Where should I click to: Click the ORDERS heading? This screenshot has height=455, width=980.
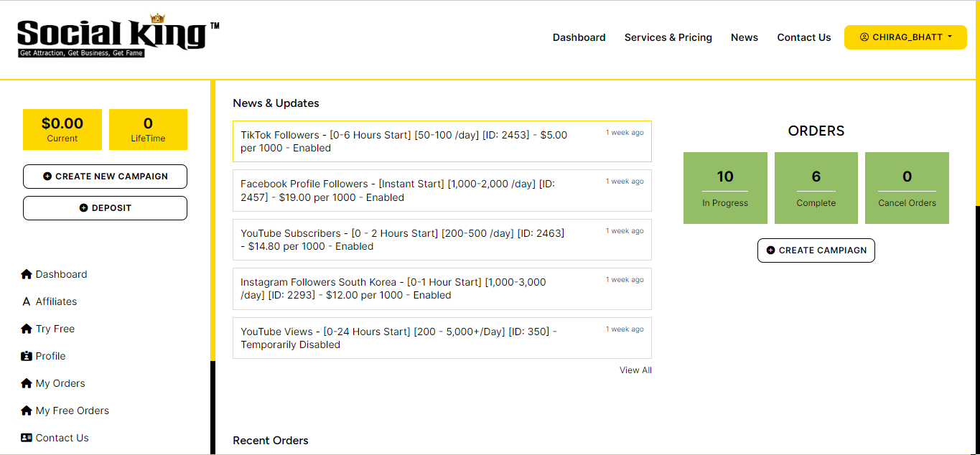point(816,131)
